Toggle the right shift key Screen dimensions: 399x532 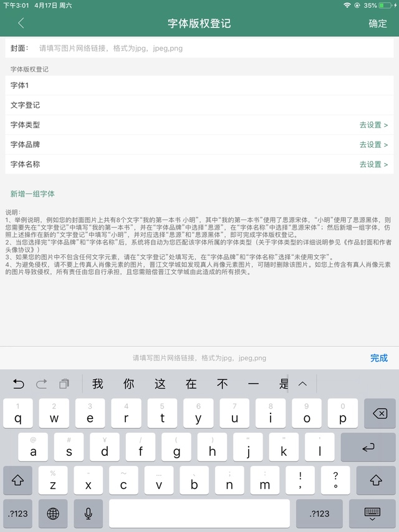(x=376, y=480)
